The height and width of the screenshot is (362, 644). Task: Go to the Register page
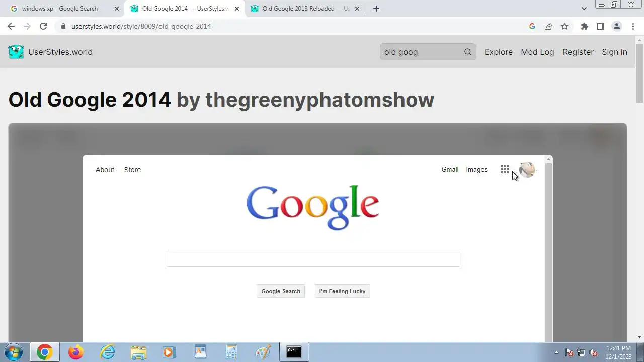click(x=578, y=52)
